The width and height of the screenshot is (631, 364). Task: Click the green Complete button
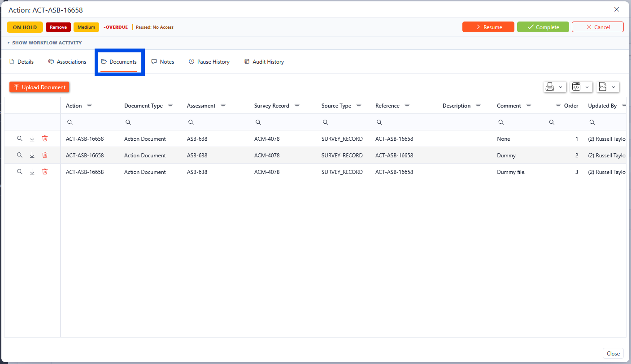pos(543,27)
